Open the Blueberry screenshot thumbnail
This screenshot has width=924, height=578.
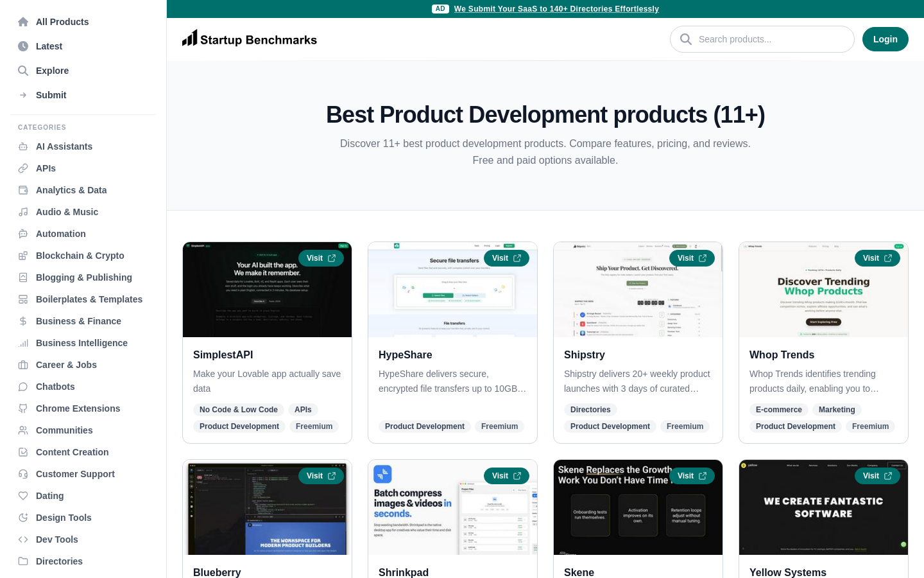267,507
